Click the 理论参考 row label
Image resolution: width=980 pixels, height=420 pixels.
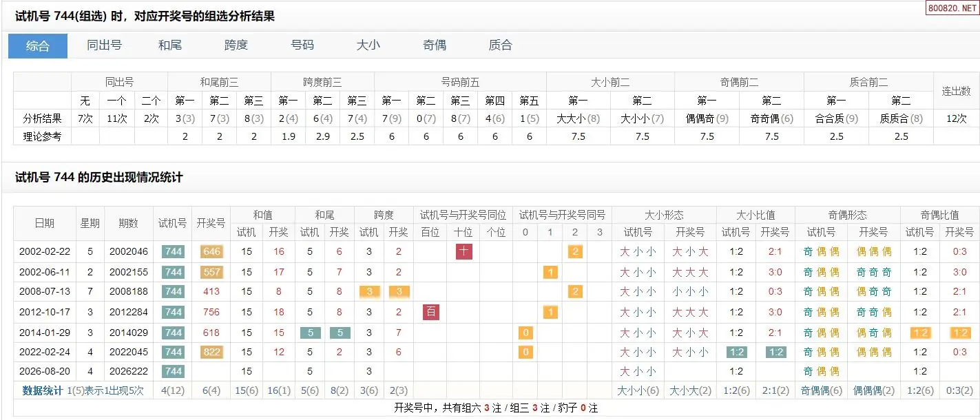pyautogui.click(x=43, y=136)
